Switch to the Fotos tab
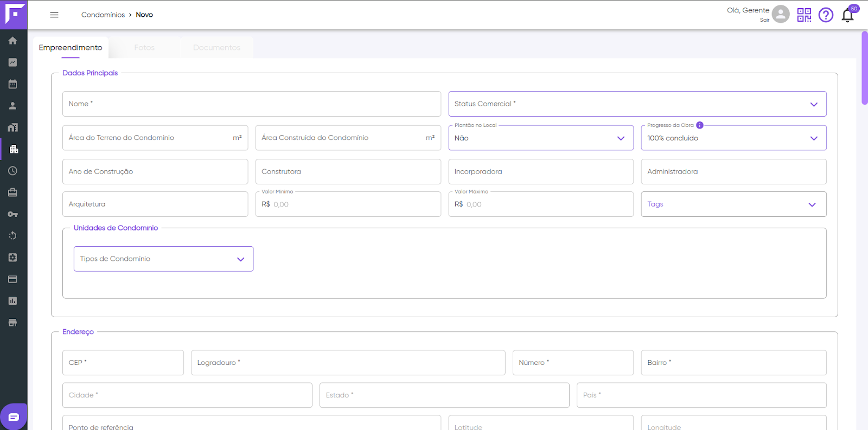The width and height of the screenshot is (868, 430). 144,48
